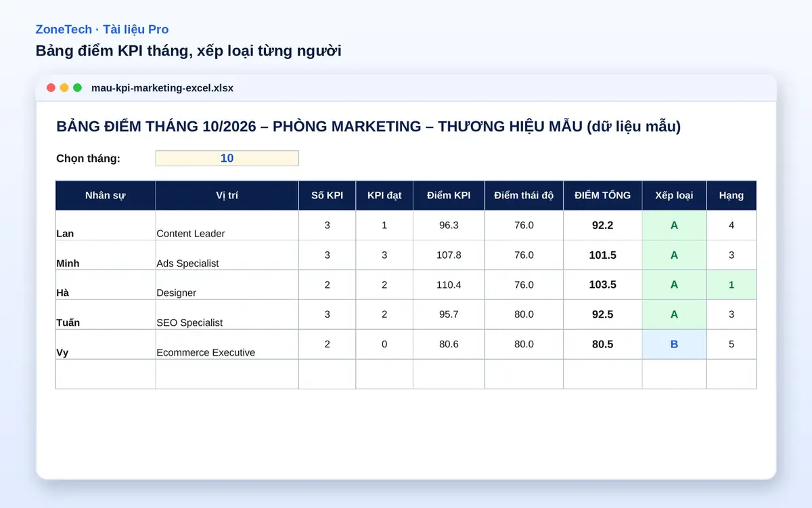Click the Số KPI column header
The width and height of the screenshot is (812, 508).
pyautogui.click(x=328, y=196)
